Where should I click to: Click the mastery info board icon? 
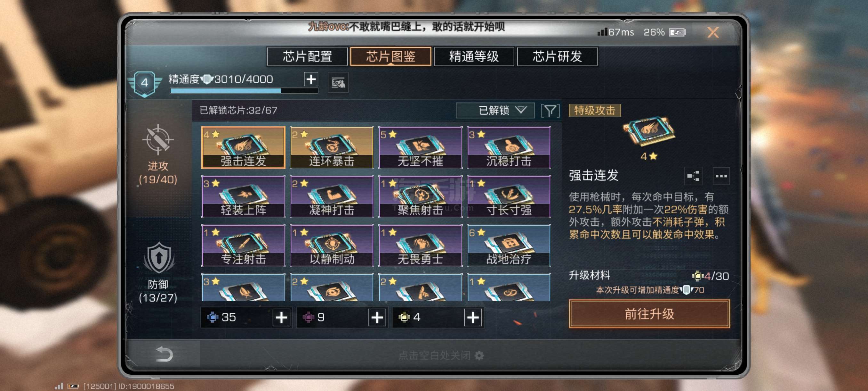(x=338, y=82)
